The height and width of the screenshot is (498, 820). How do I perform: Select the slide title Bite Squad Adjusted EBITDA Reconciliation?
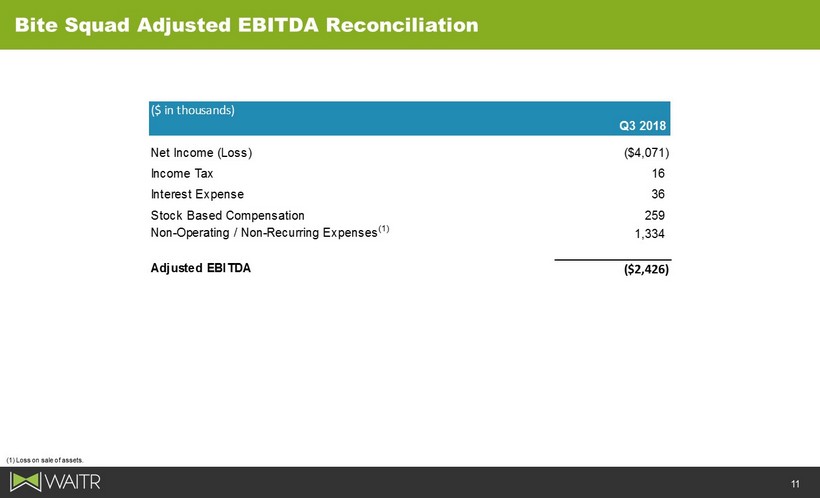point(246,25)
